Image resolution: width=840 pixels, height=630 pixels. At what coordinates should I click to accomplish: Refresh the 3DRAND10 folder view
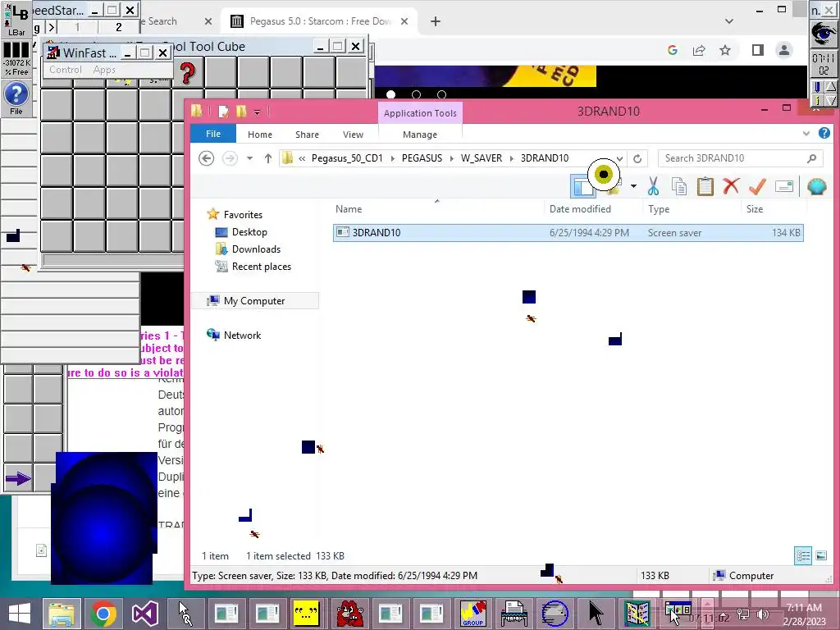[x=637, y=158]
